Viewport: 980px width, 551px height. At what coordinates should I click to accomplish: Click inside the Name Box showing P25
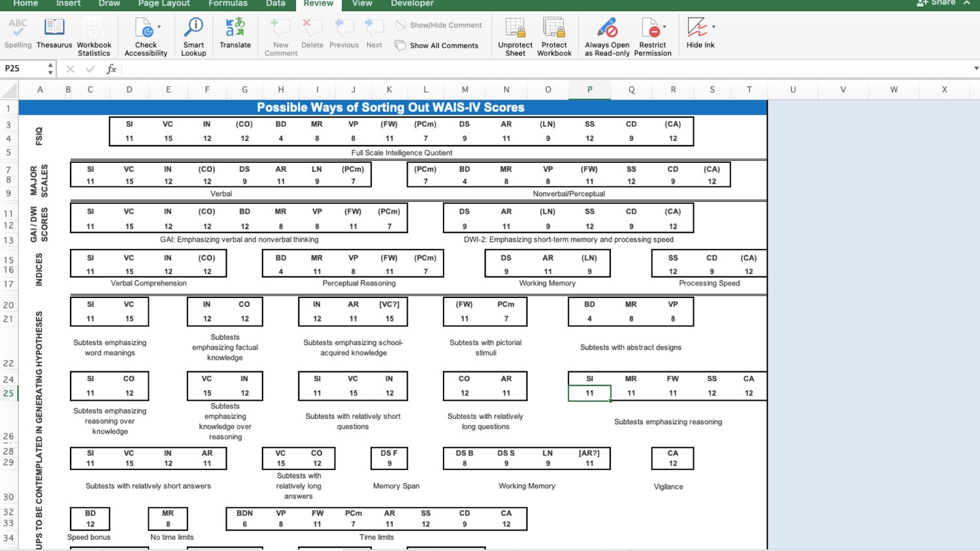[x=24, y=69]
